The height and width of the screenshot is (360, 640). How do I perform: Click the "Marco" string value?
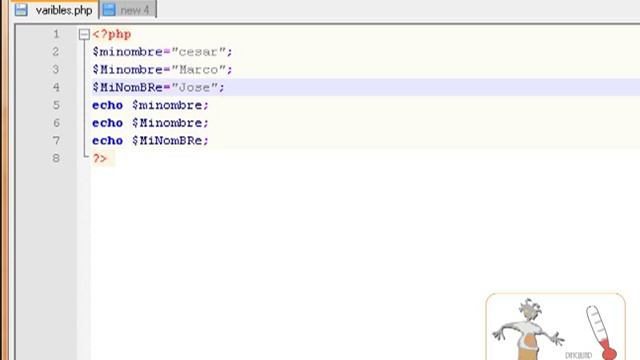click(199, 70)
